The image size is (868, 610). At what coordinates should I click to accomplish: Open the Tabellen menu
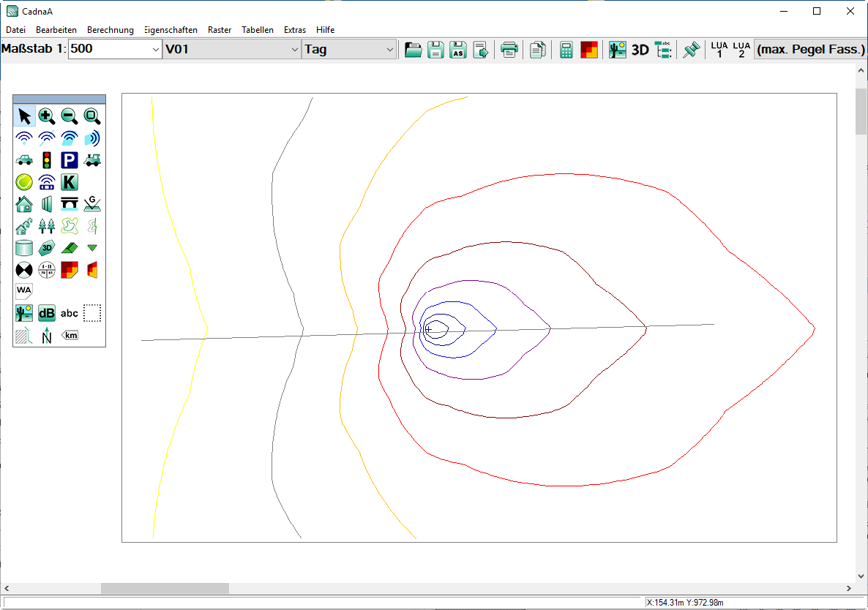tap(258, 30)
